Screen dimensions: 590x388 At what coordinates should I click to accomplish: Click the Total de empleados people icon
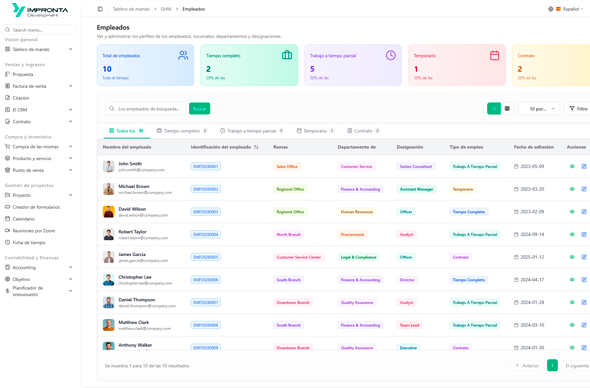[x=183, y=55]
